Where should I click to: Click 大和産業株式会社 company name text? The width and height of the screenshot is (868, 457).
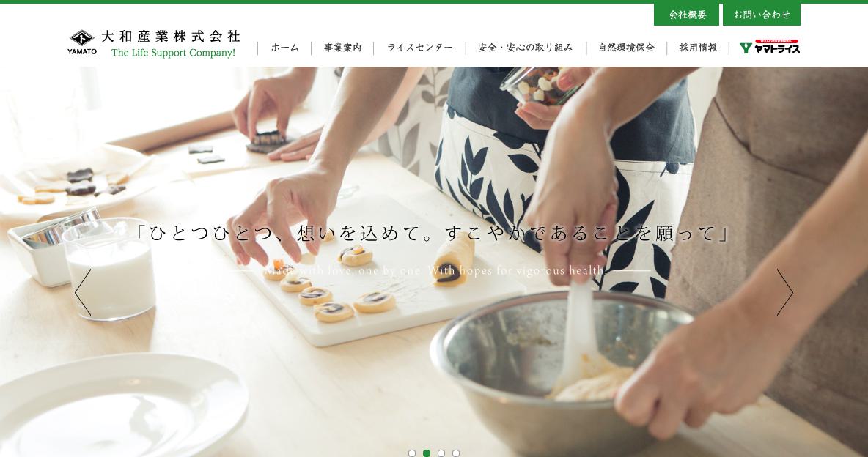click(171, 37)
